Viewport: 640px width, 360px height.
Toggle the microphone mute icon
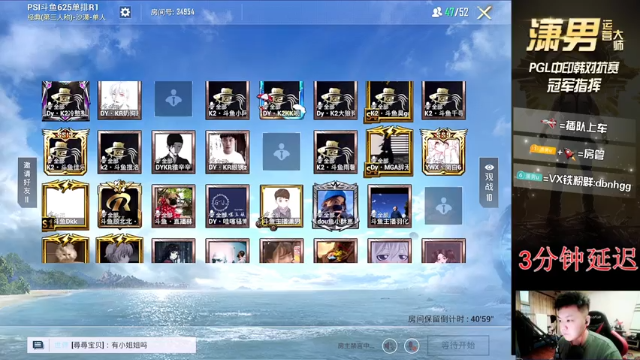[411, 346]
